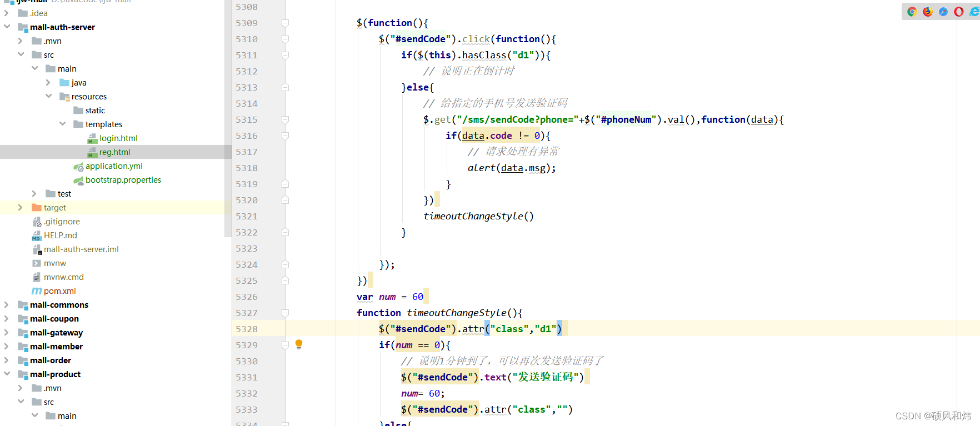Click blue java source folder icon
The height and width of the screenshot is (426, 980).
pos(64,83)
